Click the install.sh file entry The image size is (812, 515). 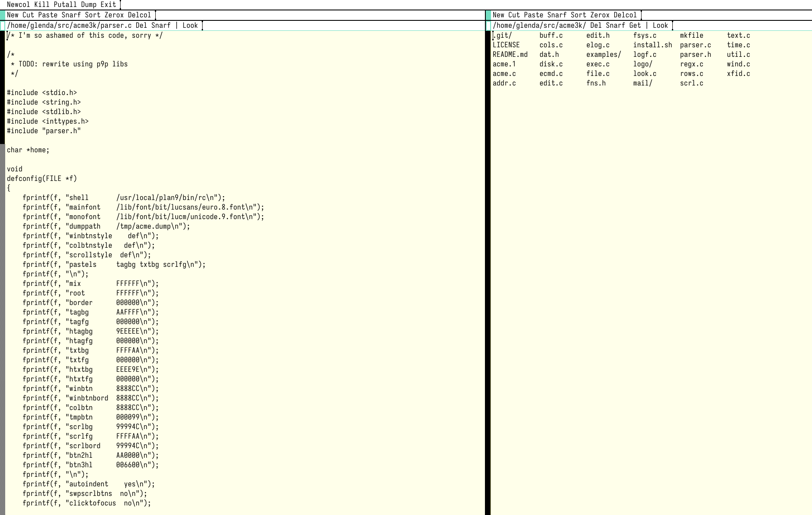tap(653, 45)
